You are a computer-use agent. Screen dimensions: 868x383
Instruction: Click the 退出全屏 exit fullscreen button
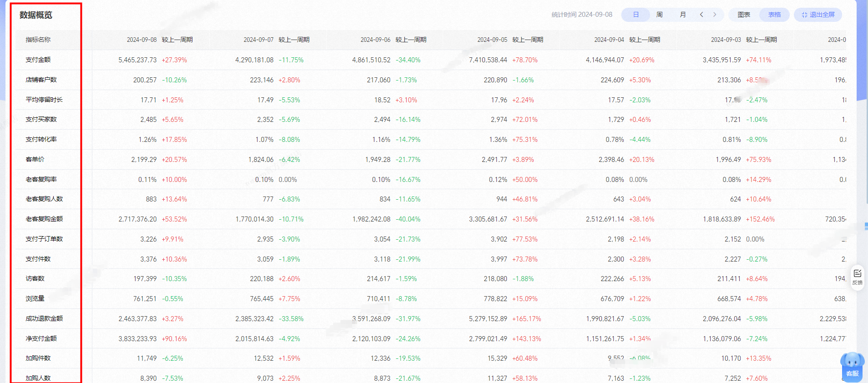818,15
